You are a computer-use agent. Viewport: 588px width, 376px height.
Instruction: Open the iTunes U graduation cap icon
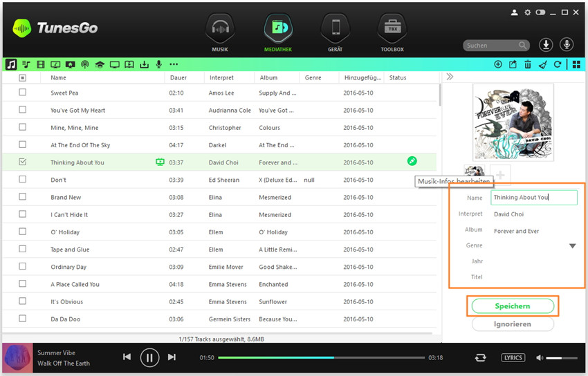pyautogui.click(x=100, y=64)
